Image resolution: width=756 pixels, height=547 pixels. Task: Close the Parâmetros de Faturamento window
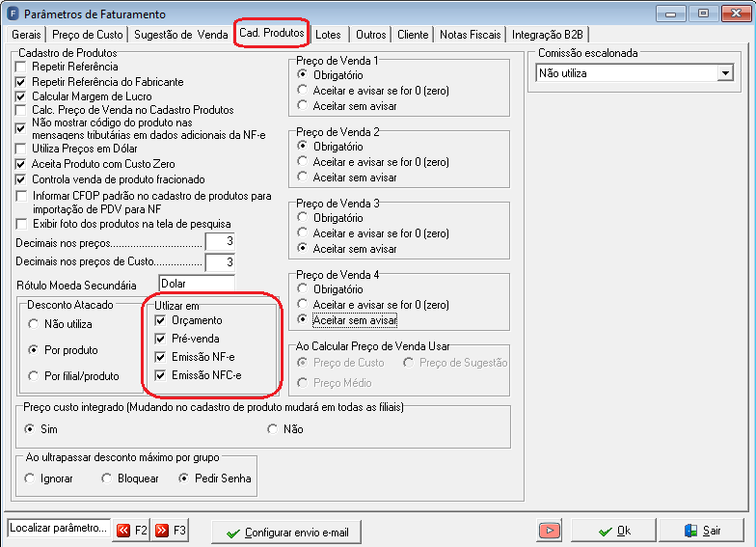pyautogui.click(x=736, y=14)
